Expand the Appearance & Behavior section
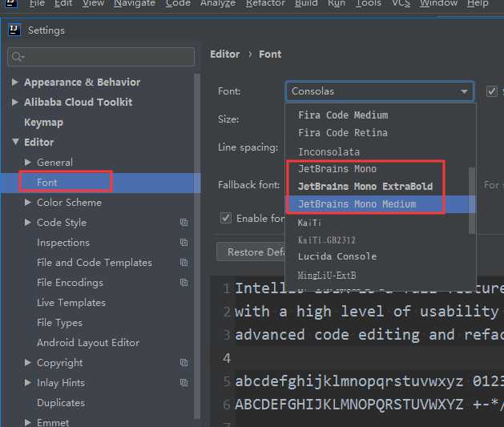Viewport: 504px width, 427px height. (x=15, y=83)
